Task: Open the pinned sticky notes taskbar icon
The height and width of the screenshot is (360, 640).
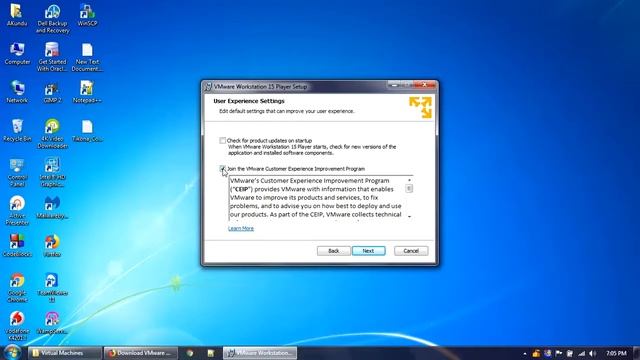Action: tap(211, 353)
